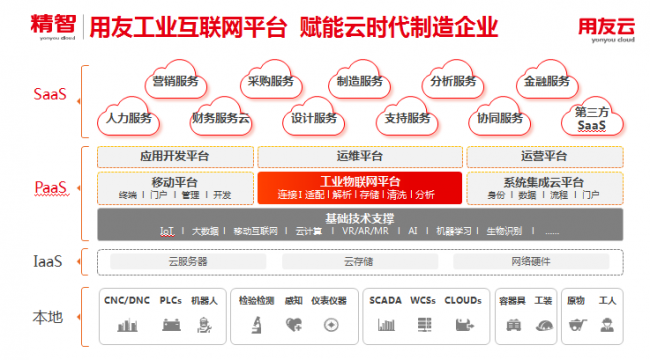The height and width of the screenshot is (360, 650).
Task: Select the 云服务器 box in IaaS
Action: (x=188, y=262)
